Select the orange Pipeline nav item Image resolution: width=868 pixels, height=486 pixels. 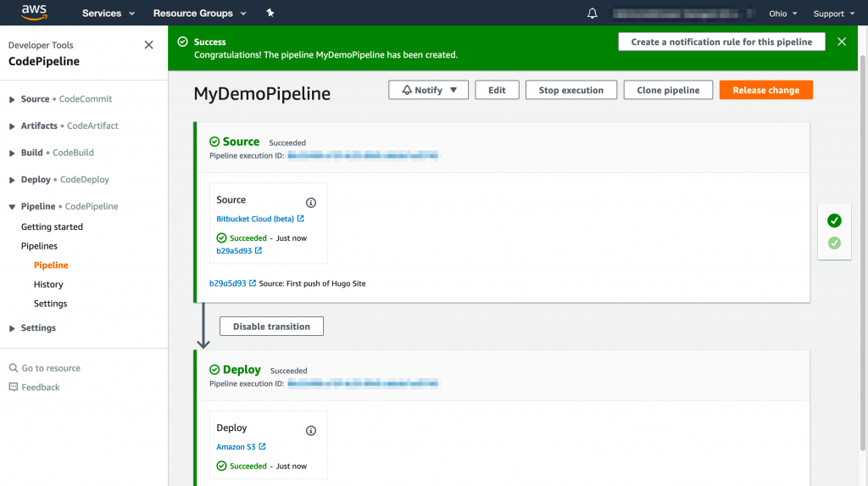pos(51,265)
